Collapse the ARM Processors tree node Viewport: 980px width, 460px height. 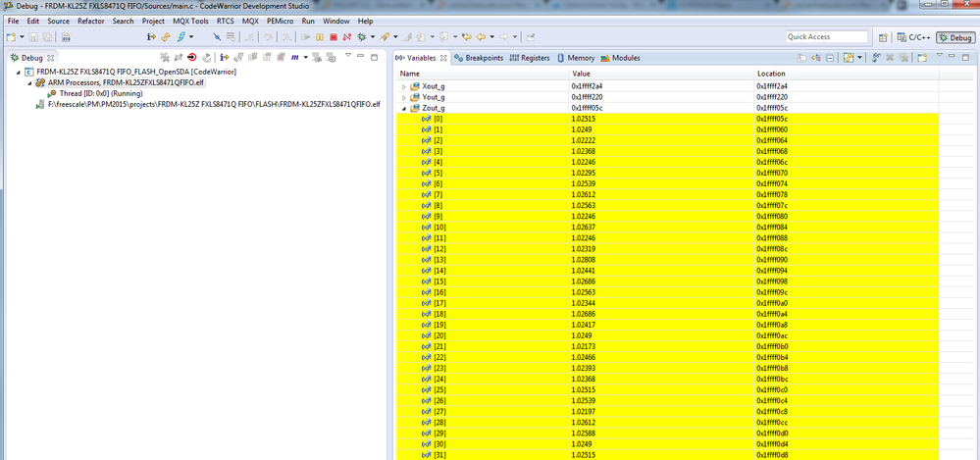point(29,82)
